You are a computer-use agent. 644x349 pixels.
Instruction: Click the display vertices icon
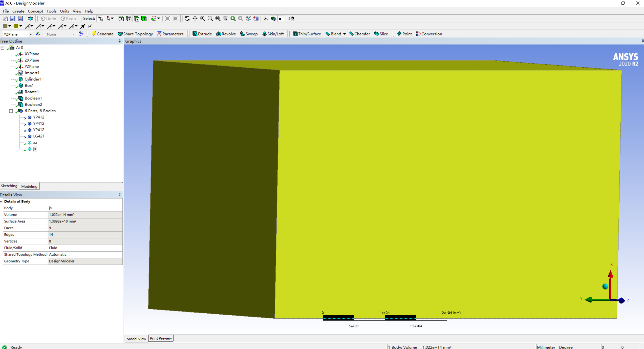click(90, 26)
